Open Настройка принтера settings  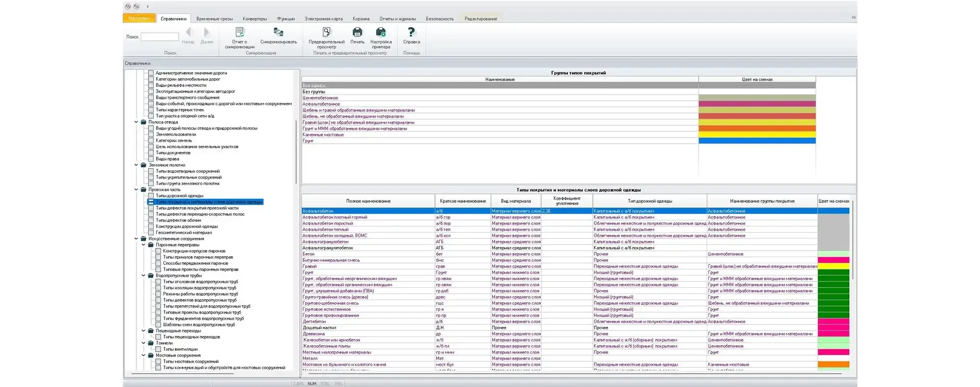pos(381,33)
